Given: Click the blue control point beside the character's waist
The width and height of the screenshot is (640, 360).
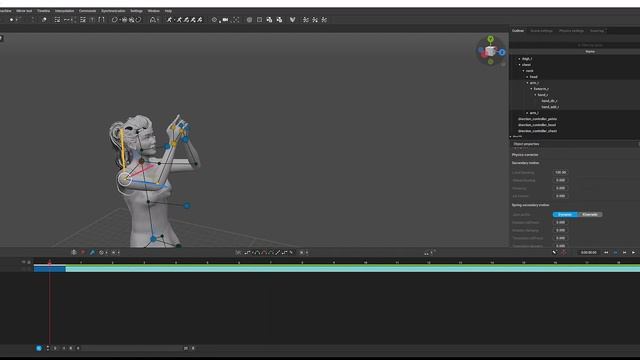Looking at the screenshot, I should tap(187, 206).
